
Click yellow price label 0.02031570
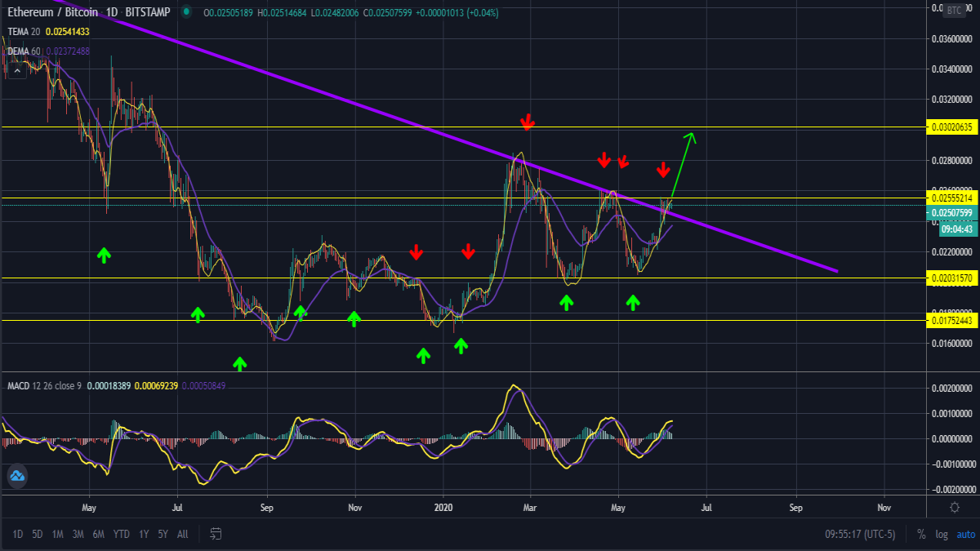coord(952,278)
